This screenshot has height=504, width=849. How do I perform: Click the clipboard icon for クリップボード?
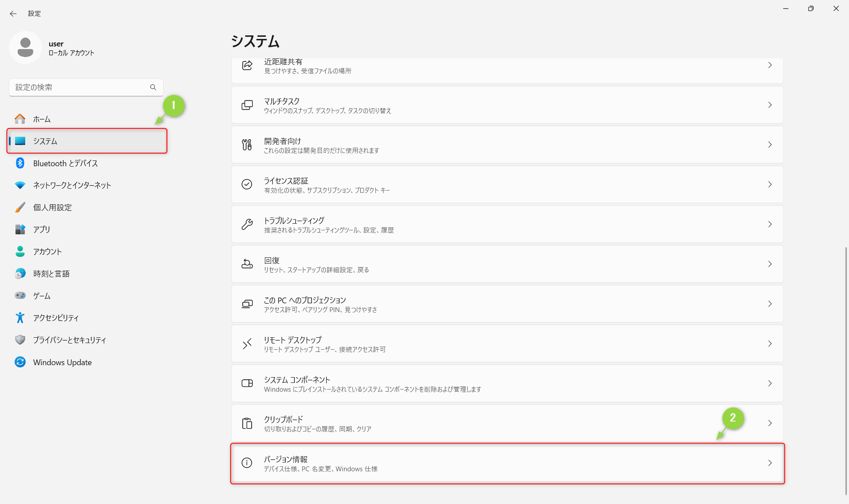click(x=247, y=423)
